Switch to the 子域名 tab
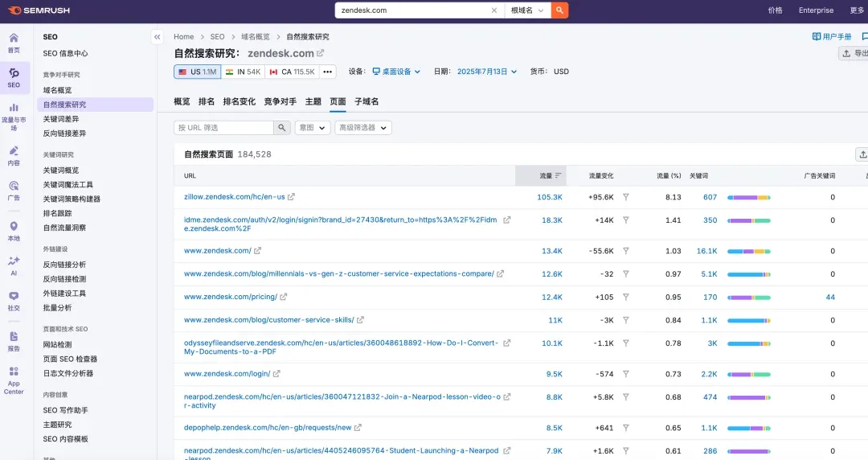 [x=366, y=102]
